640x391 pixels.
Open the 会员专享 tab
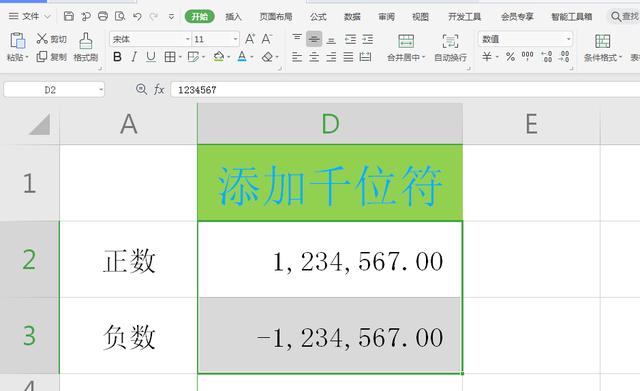(x=517, y=17)
